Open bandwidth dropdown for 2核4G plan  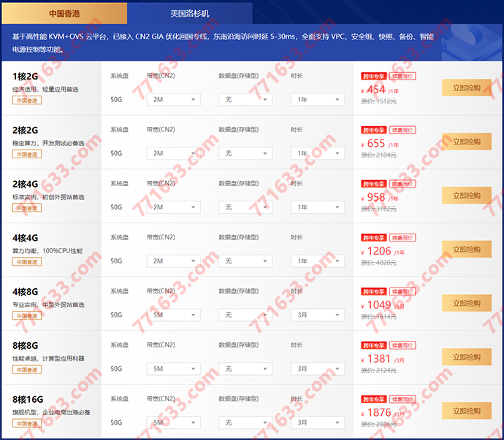click(x=174, y=207)
